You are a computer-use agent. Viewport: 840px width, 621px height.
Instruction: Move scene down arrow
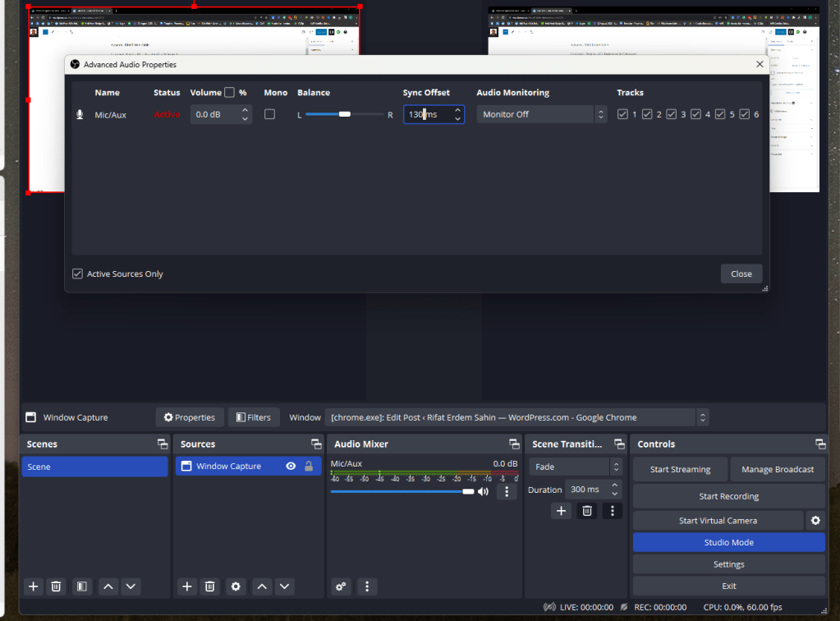(x=131, y=586)
